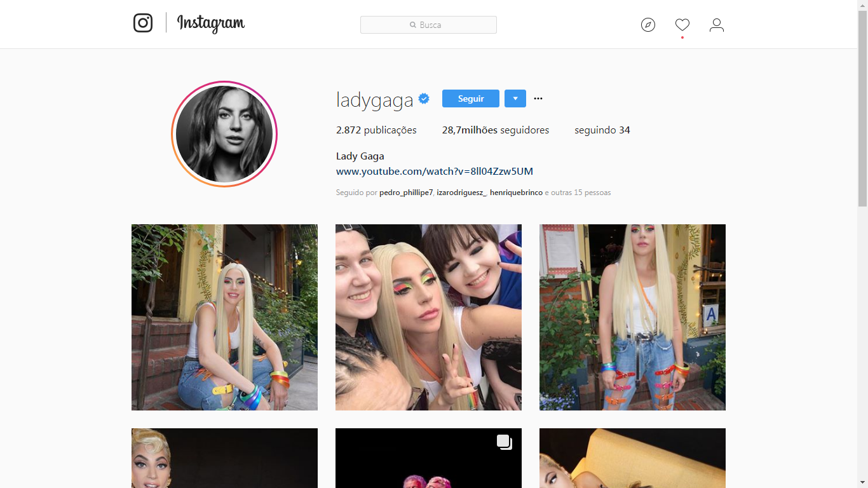The height and width of the screenshot is (488, 868).
Task: Click the Instagram camera logo icon
Action: click(x=143, y=23)
